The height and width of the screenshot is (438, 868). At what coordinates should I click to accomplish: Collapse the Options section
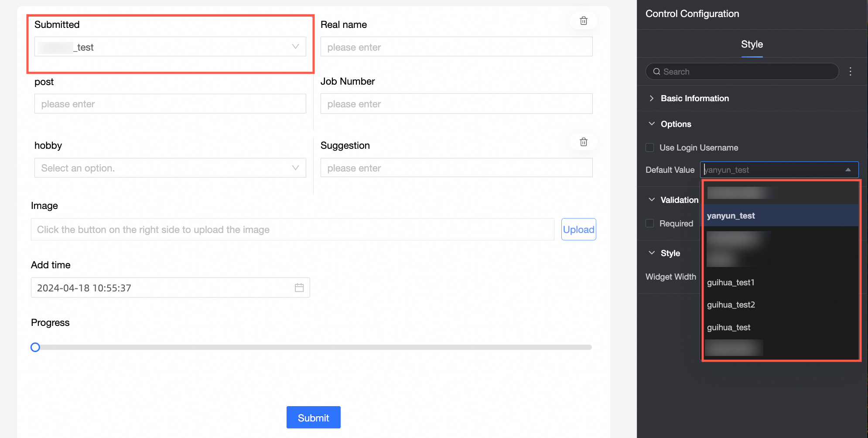[652, 124]
